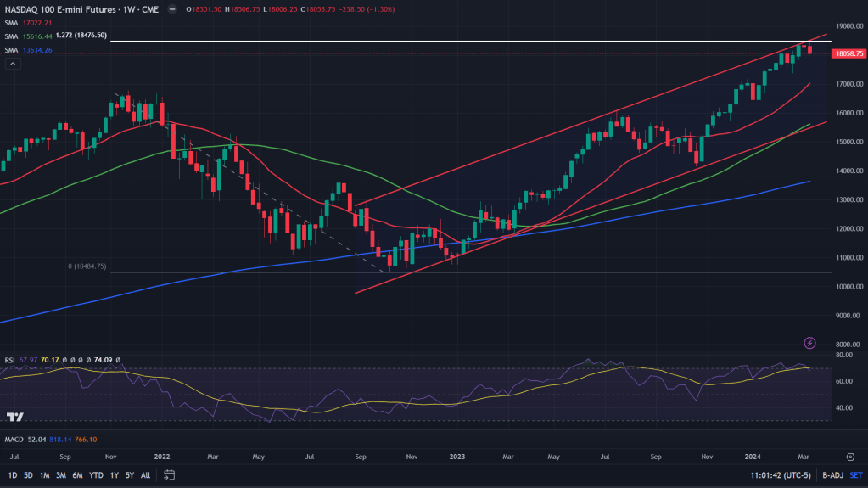Select the 1D time range
Image resolution: width=868 pixels, height=488 pixels.
pyautogui.click(x=12, y=475)
